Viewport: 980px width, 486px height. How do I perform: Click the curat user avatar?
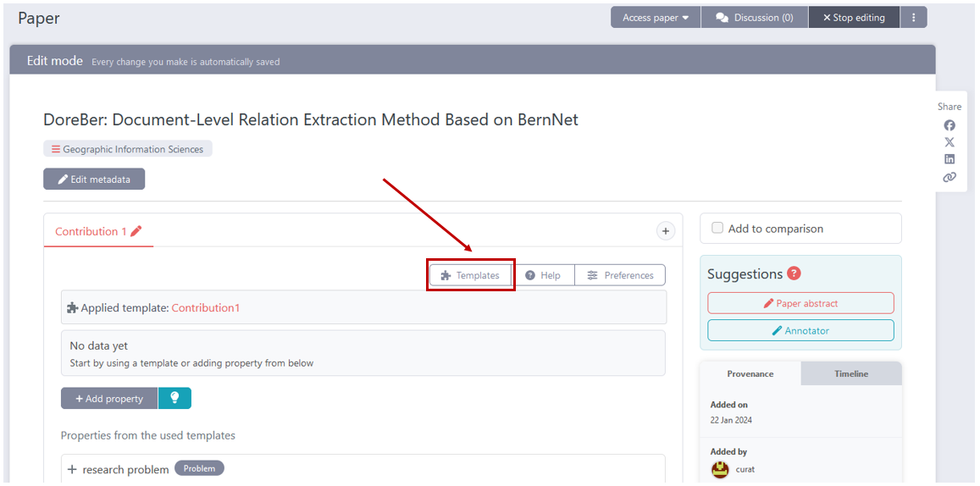pyautogui.click(x=720, y=469)
